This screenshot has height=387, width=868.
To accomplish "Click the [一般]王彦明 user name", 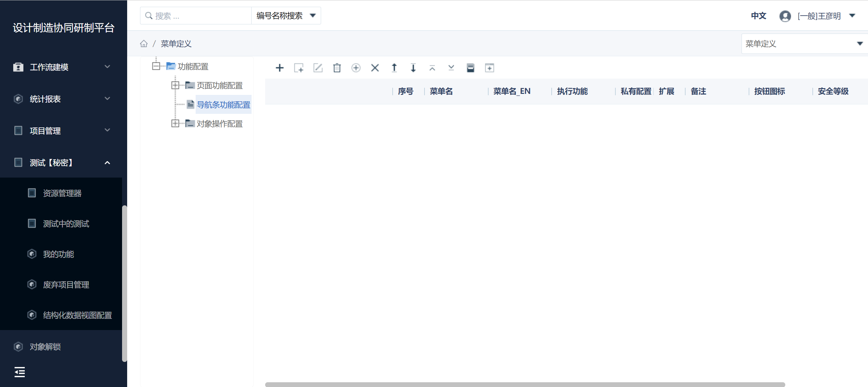I will click(x=819, y=16).
